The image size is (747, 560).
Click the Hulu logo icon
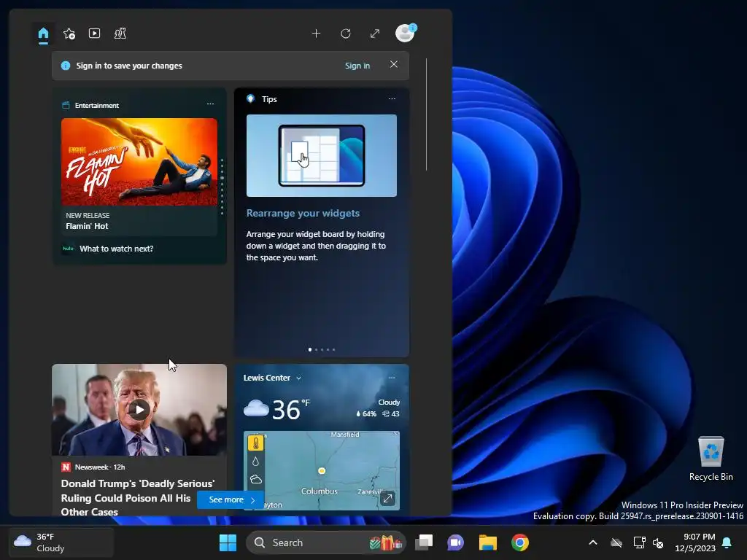click(68, 249)
